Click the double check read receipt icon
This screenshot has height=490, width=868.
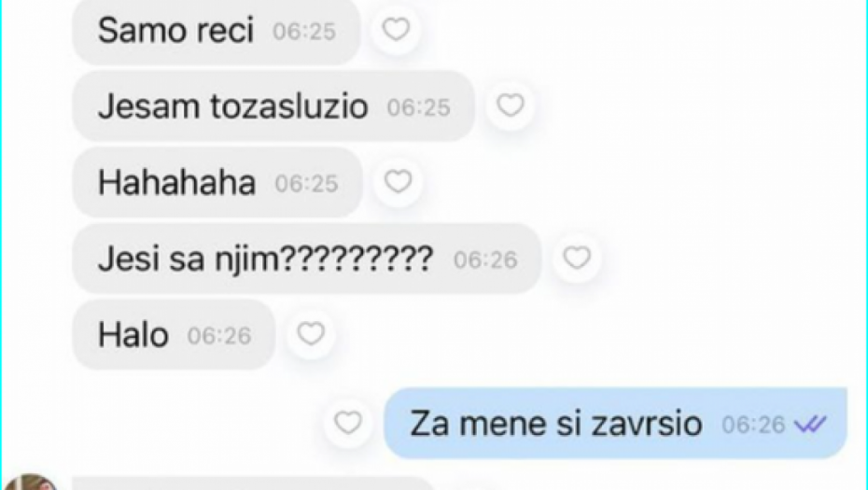tap(810, 425)
